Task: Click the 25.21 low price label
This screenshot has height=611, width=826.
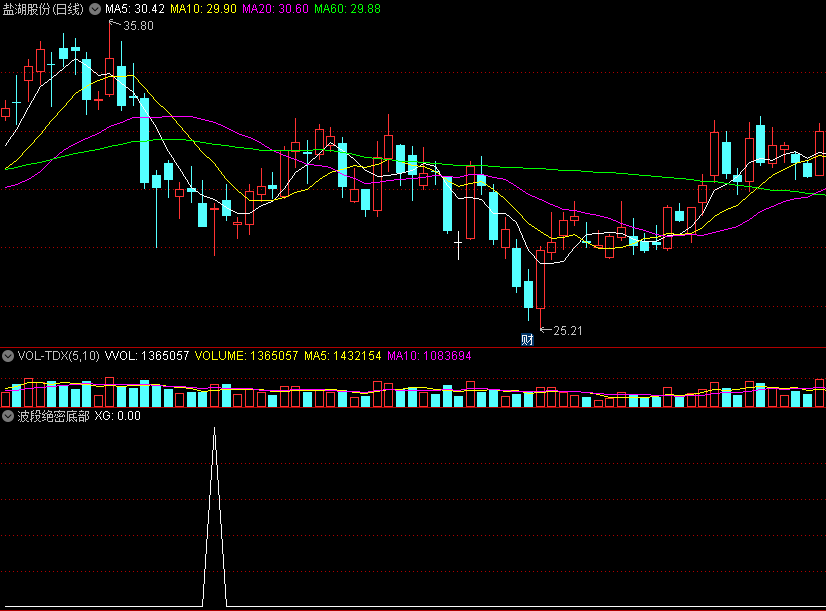Action: pos(568,331)
